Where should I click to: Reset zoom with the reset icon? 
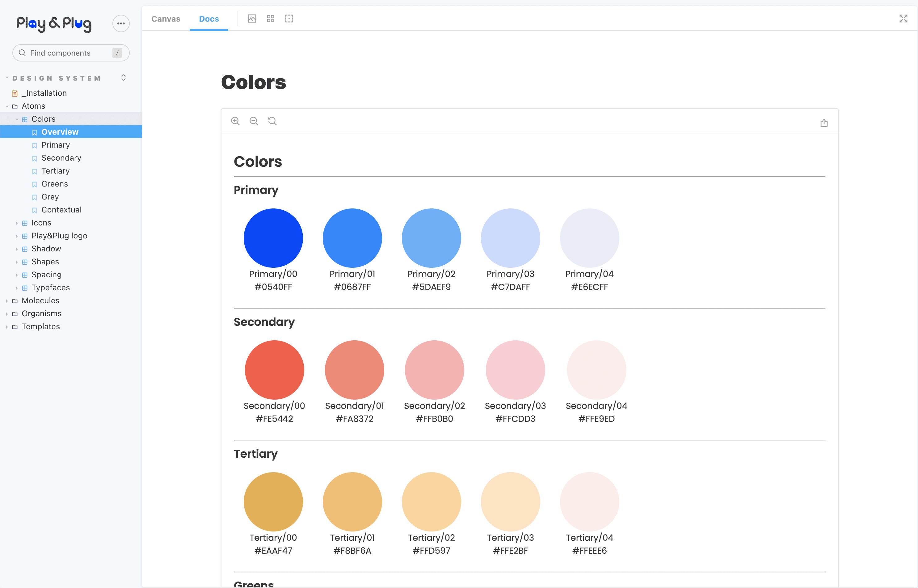pyautogui.click(x=272, y=121)
